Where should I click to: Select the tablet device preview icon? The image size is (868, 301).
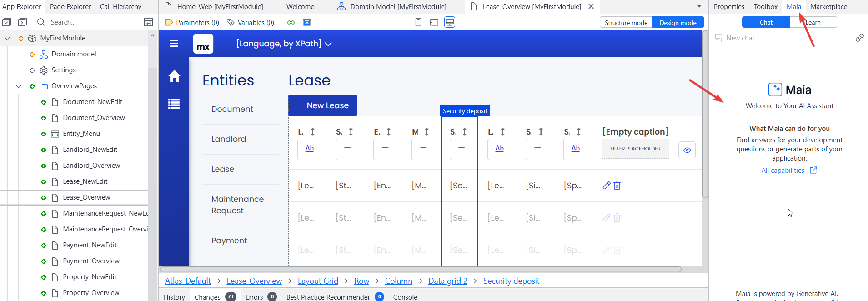pyautogui.click(x=434, y=22)
